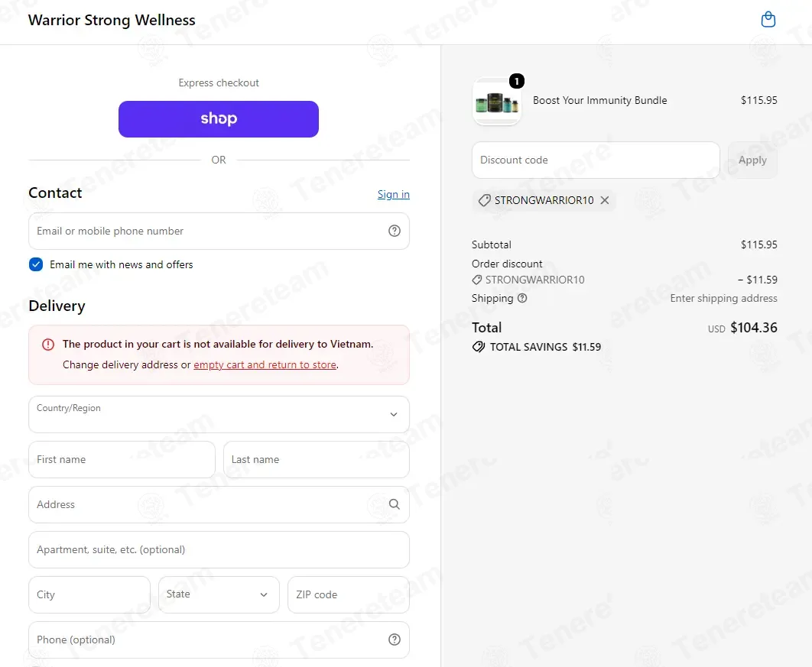Click the Apply discount button
Image resolution: width=812 pixels, height=667 pixels.
(752, 160)
